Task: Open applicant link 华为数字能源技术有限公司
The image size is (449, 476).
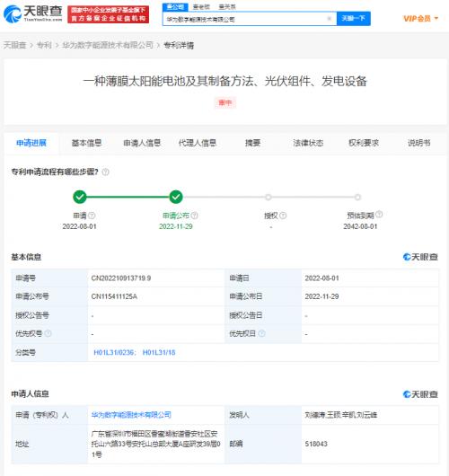Action: [131, 415]
